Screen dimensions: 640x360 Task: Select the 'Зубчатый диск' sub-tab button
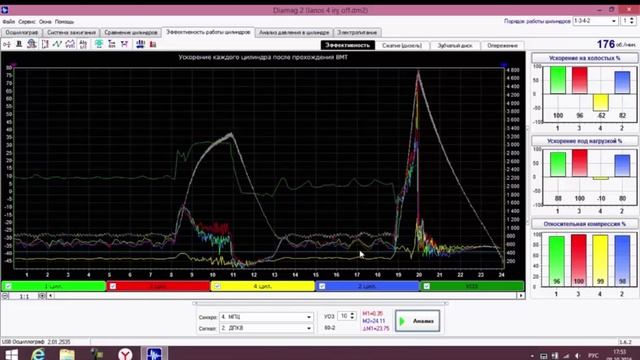[455, 45]
